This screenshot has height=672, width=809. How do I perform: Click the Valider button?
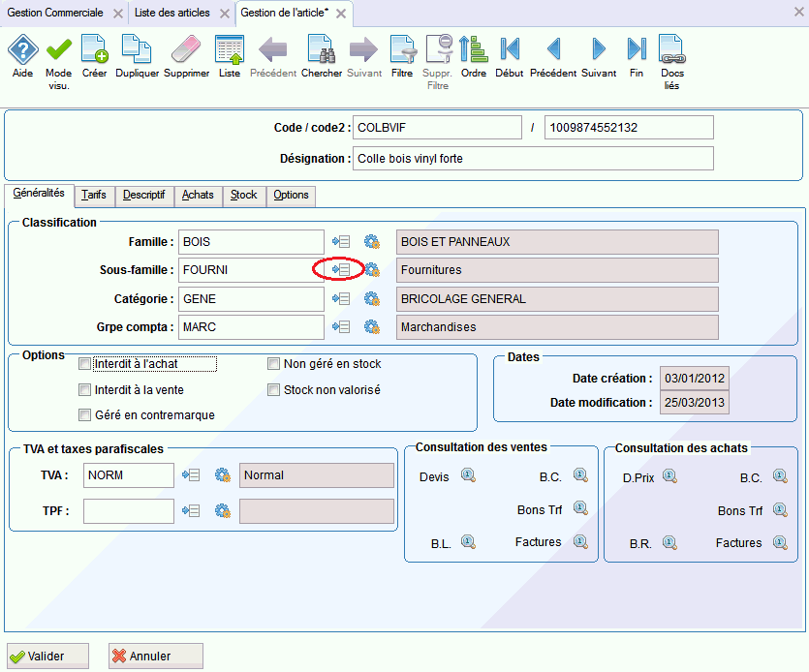click(47, 656)
